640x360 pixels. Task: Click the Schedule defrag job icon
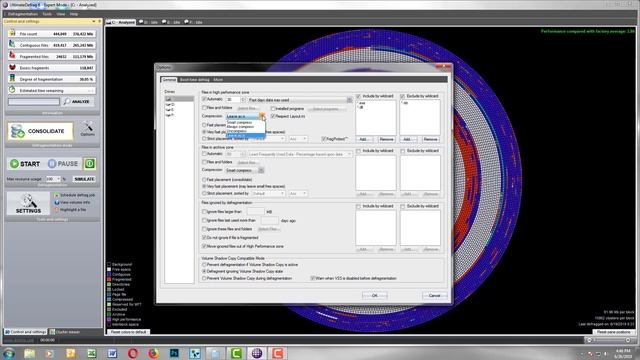(57, 195)
